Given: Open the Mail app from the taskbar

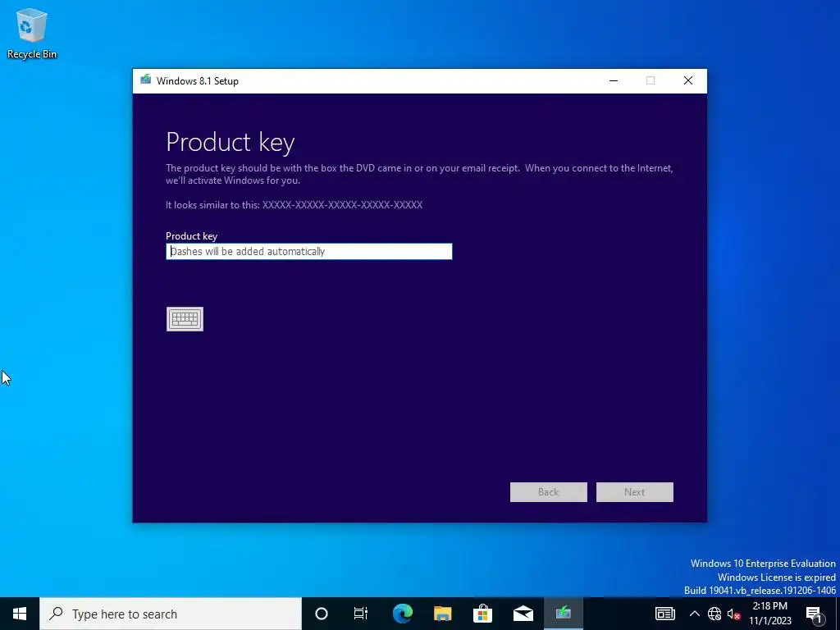Looking at the screenshot, I should coord(523,614).
